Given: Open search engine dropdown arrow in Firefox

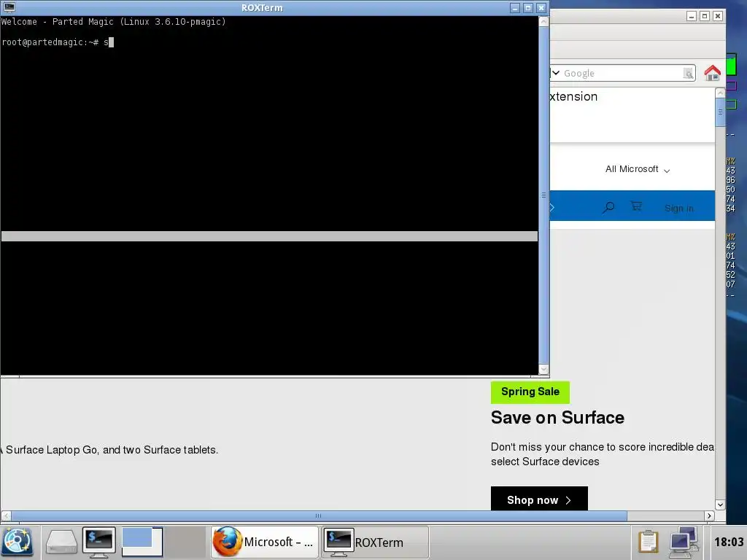Looking at the screenshot, I should [x=555, y=73].
